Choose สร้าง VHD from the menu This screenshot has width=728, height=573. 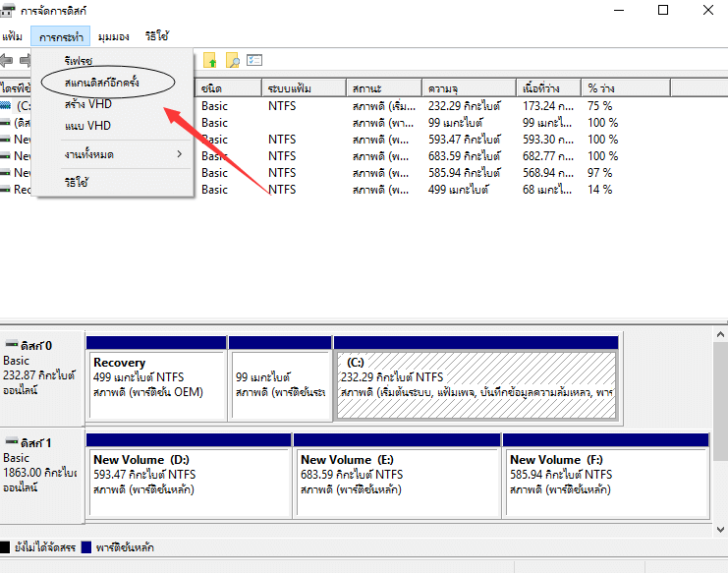[89, 104]
